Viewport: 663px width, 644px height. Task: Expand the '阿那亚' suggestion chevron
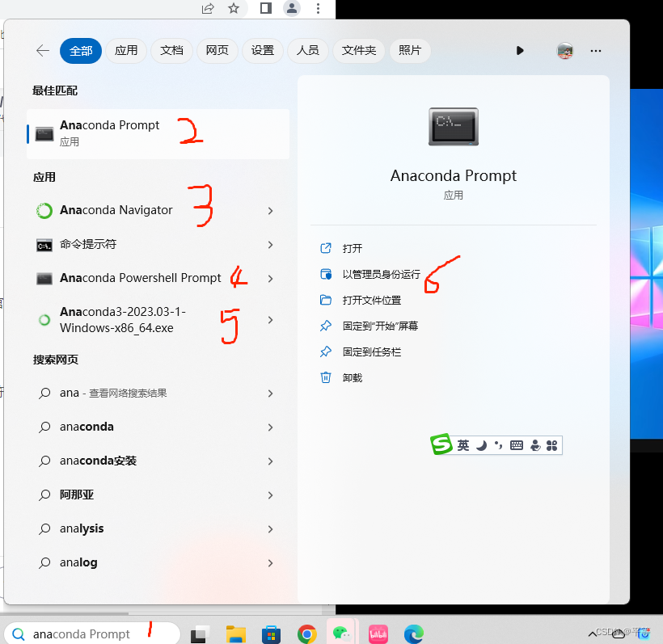click(271, 495)
